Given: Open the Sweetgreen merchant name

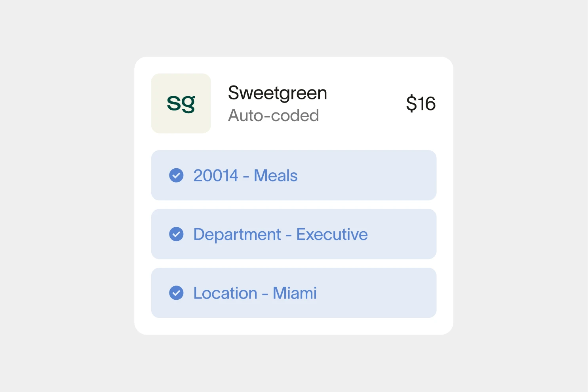Looking at the screenshot, I should (x=277, y=93).
